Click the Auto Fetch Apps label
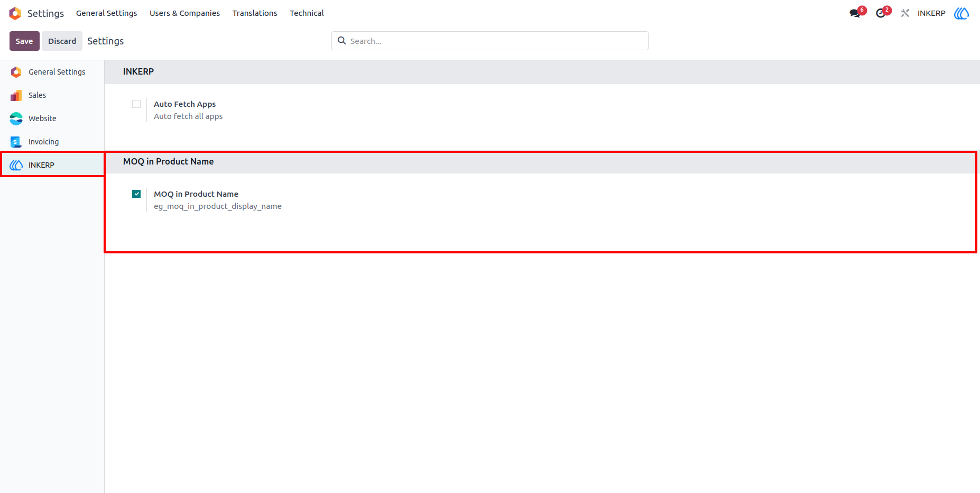This screenshot has height=493, width=980. [184, 104]
